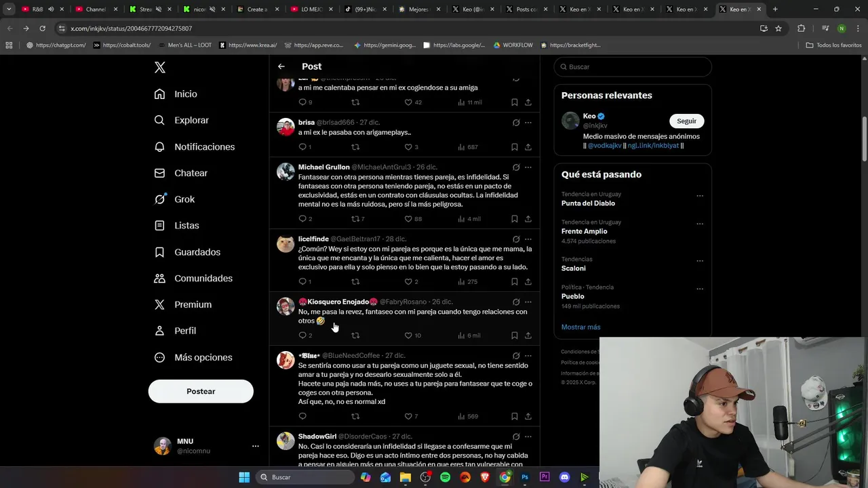
Task: Open Todos los favoritos folder
Action: (833, 45)
